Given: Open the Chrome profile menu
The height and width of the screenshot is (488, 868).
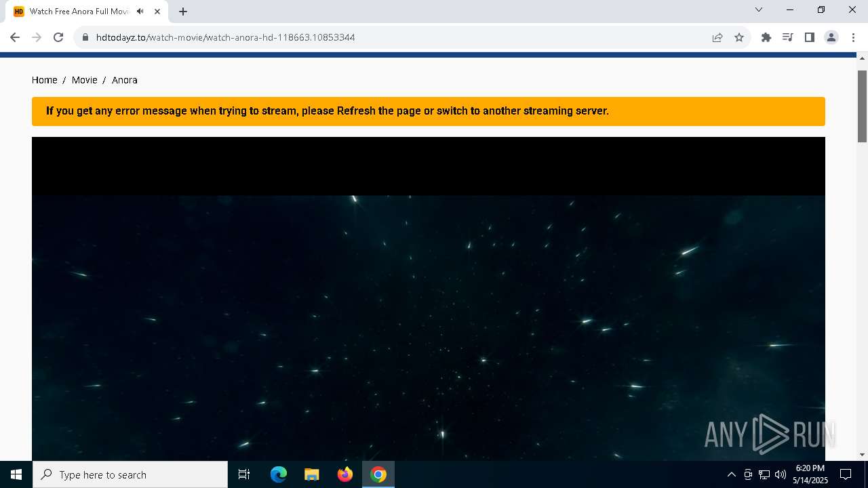Looking at the screenshot, I should tap(831, 37).
